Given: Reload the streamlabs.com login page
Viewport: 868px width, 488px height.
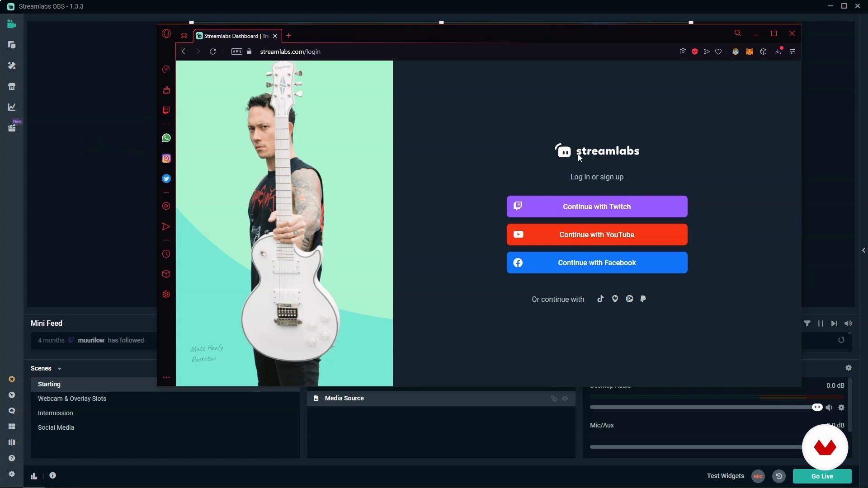Looking at the screenshot, I should (x=212, y=52).
